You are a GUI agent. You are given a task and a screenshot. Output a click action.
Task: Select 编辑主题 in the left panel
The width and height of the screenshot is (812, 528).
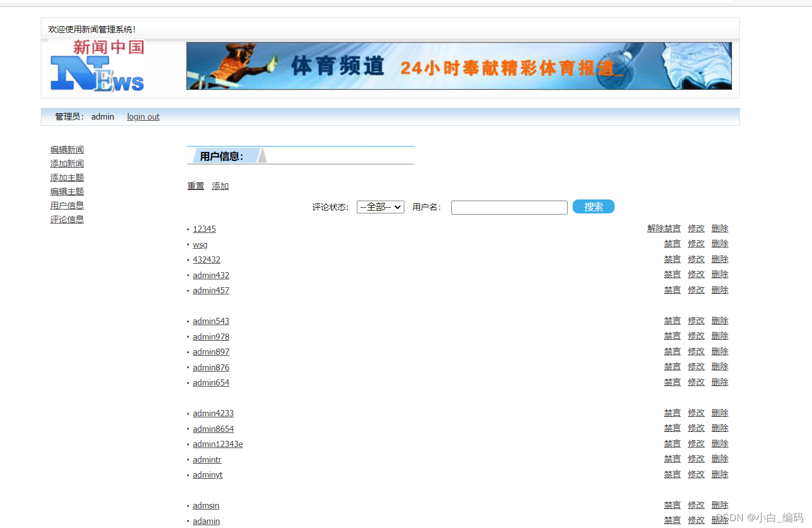(67, 191)
